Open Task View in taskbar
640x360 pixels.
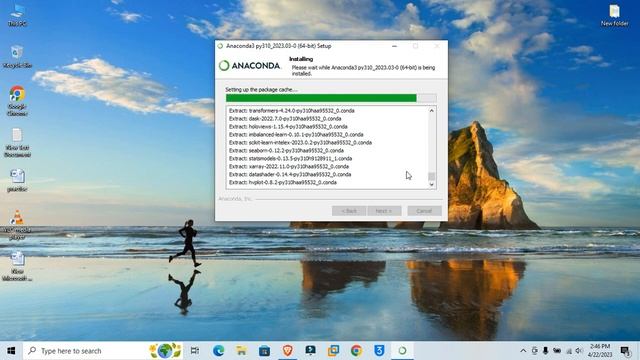[x=195, y=351]
